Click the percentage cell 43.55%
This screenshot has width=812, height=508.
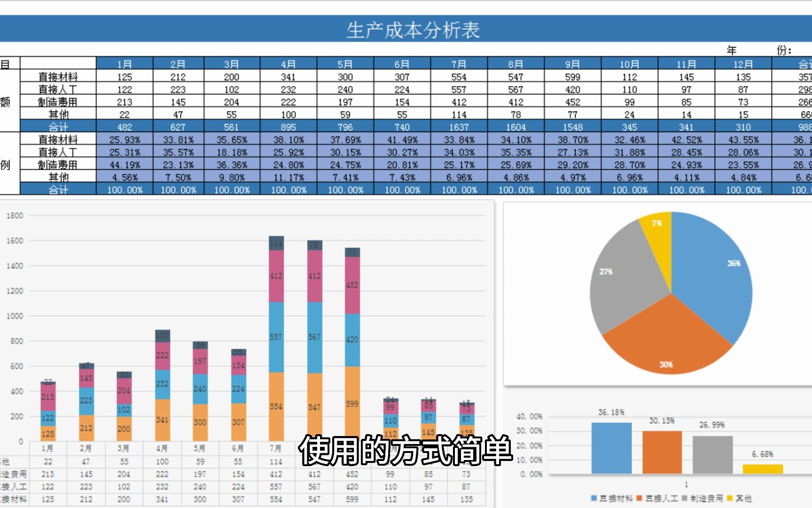point(743,140)
